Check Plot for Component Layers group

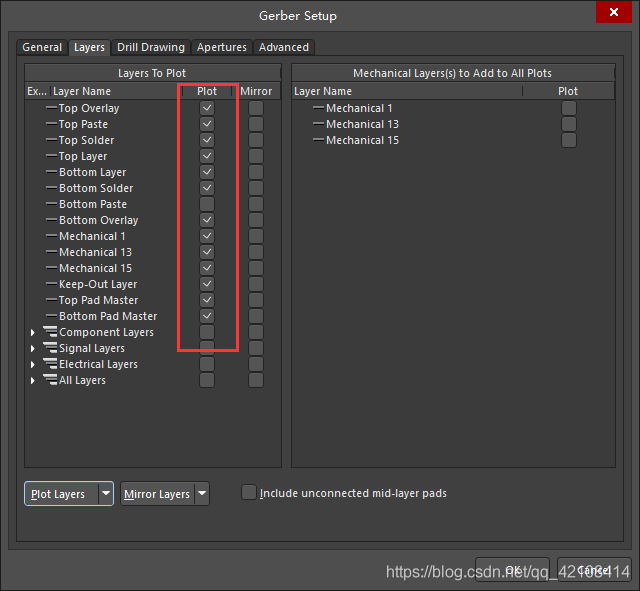[207, 332]
